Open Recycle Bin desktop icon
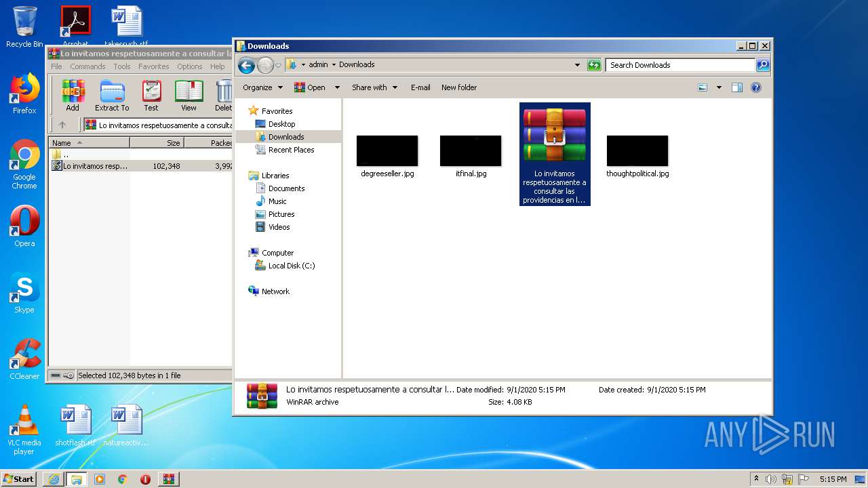 (24, 27)
